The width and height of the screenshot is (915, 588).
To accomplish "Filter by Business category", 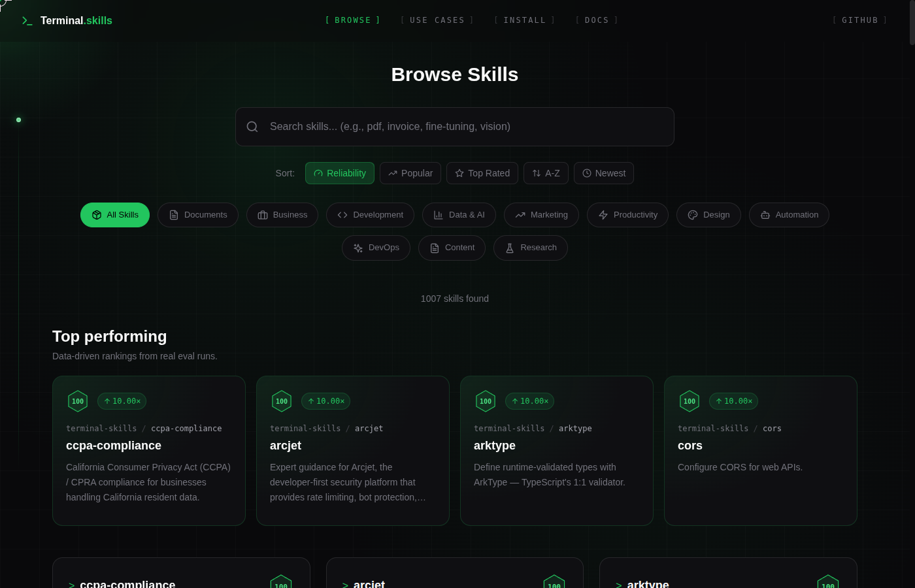I will point(282,215).
